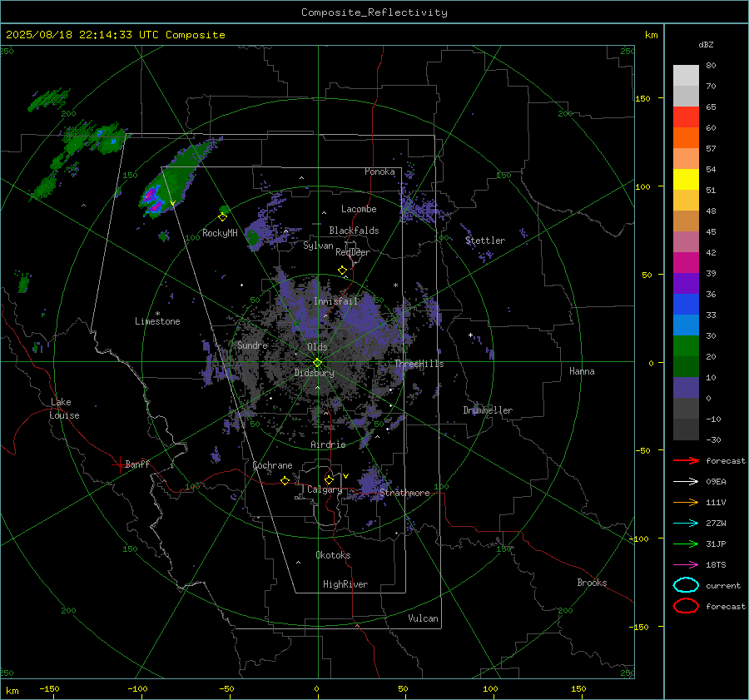This screenshot has height=700, width=749.
Task: Select the purple 36-39 dBZ legend swatch
Action: (x=686, y=283)
